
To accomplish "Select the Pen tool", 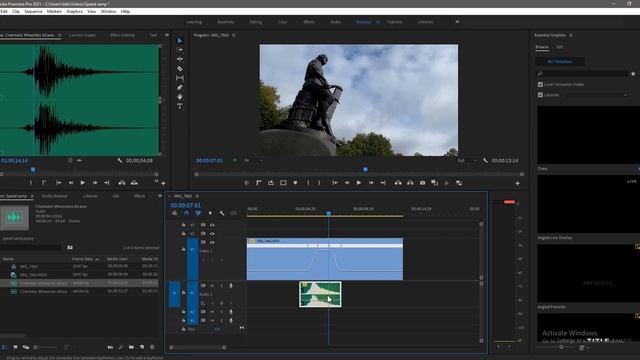I will click(x=180, y=87).
